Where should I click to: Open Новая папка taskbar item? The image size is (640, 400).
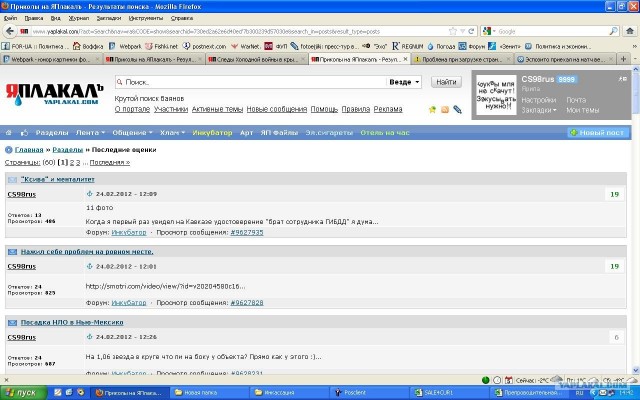[210, 393]
